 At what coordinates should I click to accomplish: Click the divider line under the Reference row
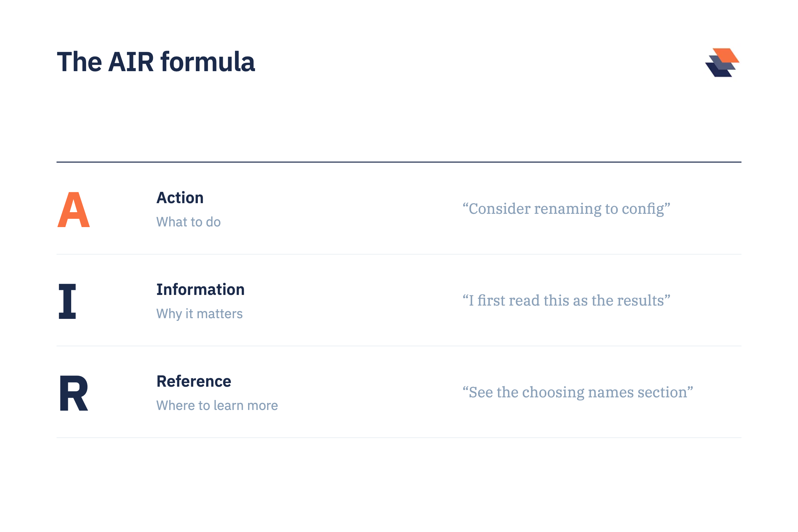[x=399, y=438]
